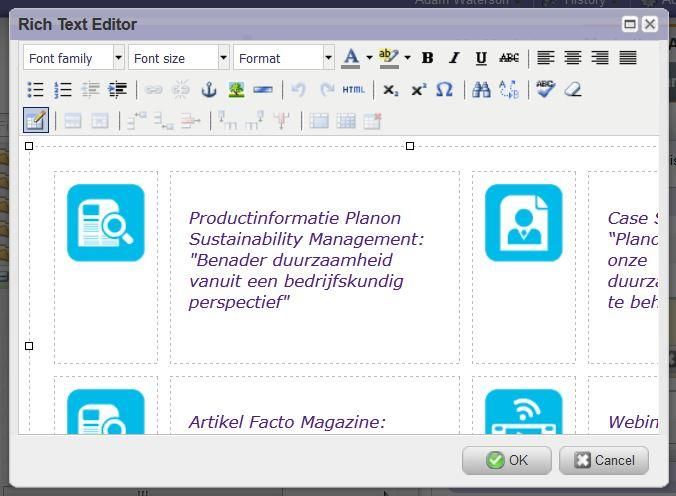Open table cell properties
The width and height of the screenshot is (676, 496).
[x=100, y=121]
